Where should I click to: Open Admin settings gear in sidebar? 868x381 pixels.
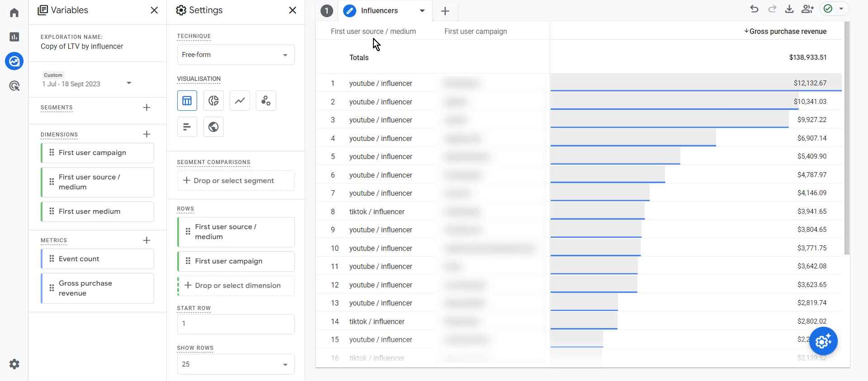pyautogui.click(x=14, y=364)
